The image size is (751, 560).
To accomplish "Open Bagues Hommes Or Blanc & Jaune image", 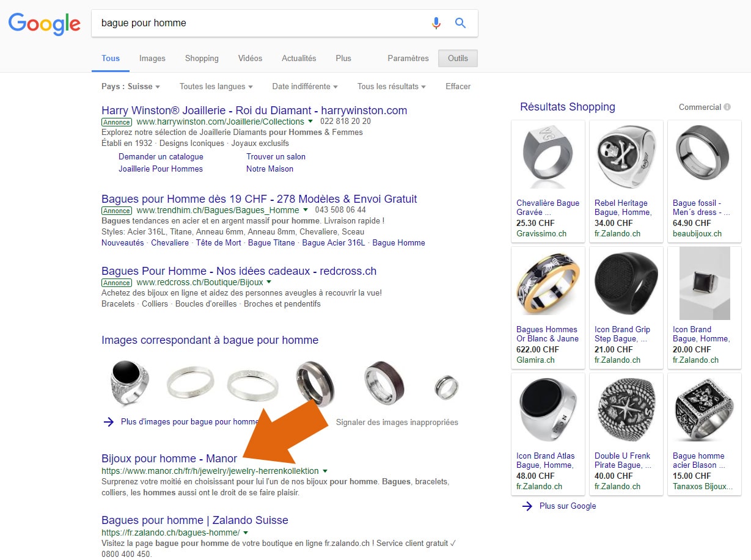I will 548,285.
